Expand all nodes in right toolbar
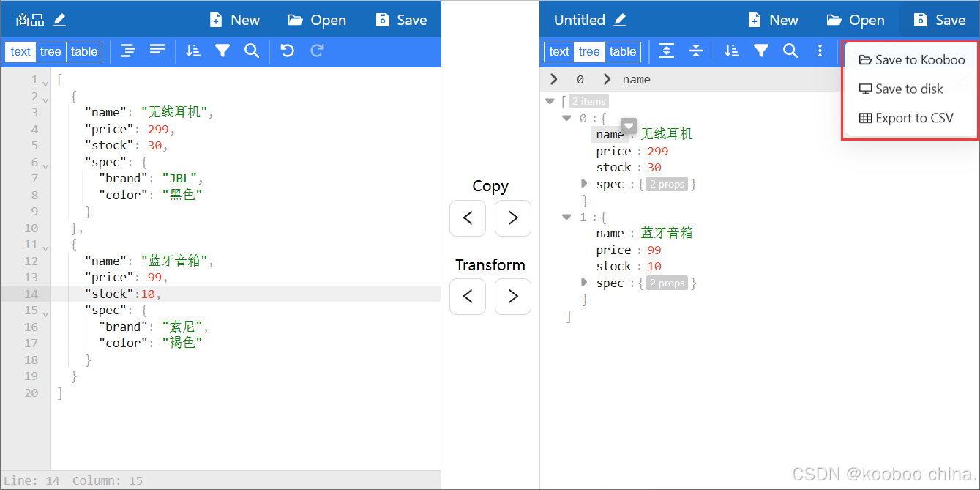980x490 pixels. pyautogui.click(x=667, y=51)
